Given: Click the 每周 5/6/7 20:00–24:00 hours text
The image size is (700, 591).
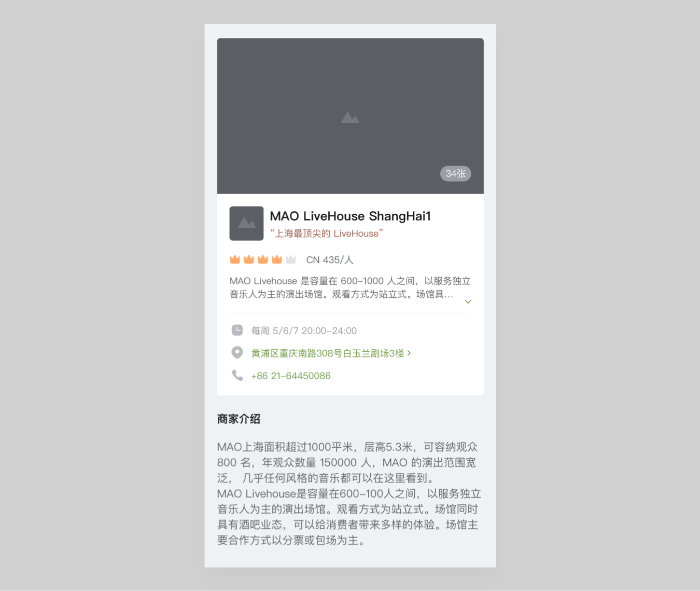Looking at the screenshot, I should pos(304,331).
